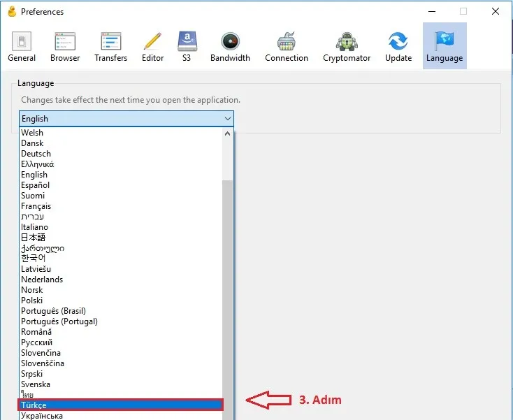This screenshot has width=513, height=420.
Task: Choose Welsh from the language list
Action: (121, 133)
